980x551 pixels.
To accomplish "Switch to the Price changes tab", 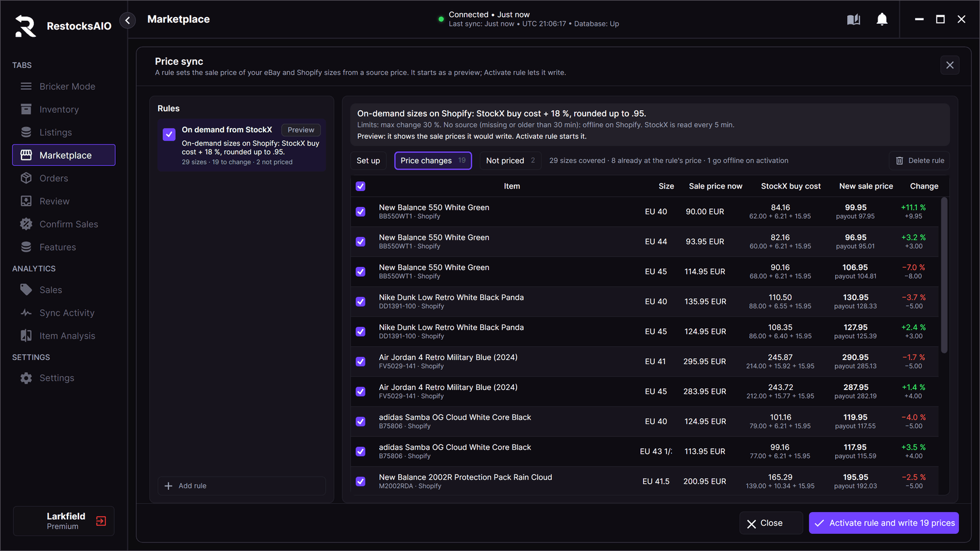I will click(x=433, y=160).
